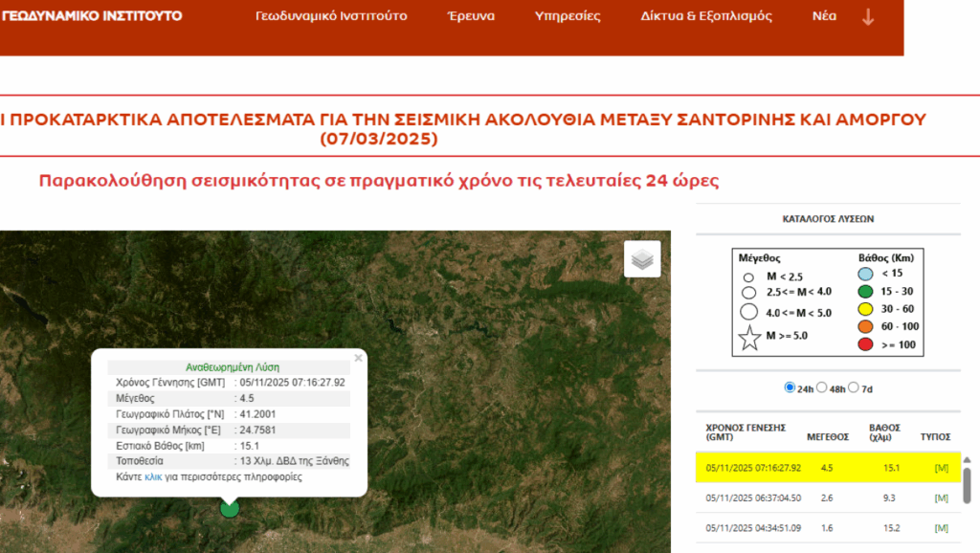Close the earthquake info popup
The height and width of the screenshot is (553, 980).
click(x=358, y=358)
